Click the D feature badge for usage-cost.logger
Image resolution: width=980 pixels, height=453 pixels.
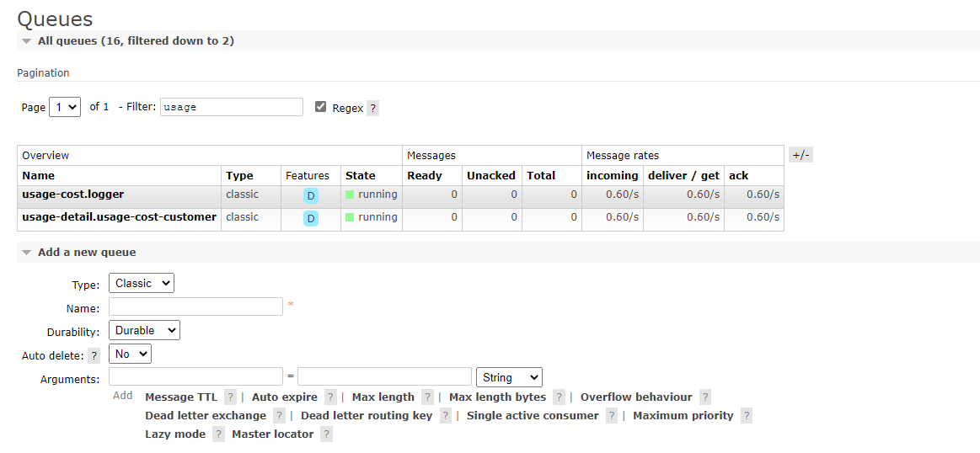coord(311,196)
